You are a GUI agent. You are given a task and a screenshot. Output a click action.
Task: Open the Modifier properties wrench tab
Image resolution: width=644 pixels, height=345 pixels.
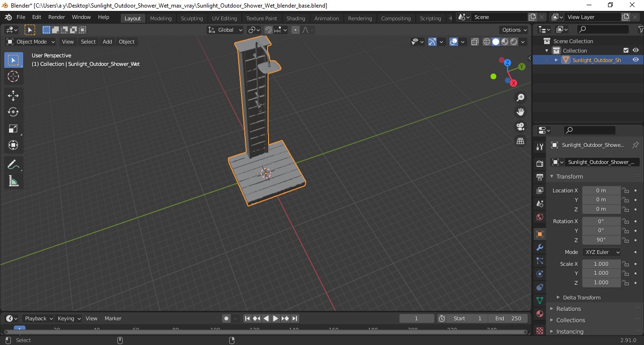pos(539,247)
